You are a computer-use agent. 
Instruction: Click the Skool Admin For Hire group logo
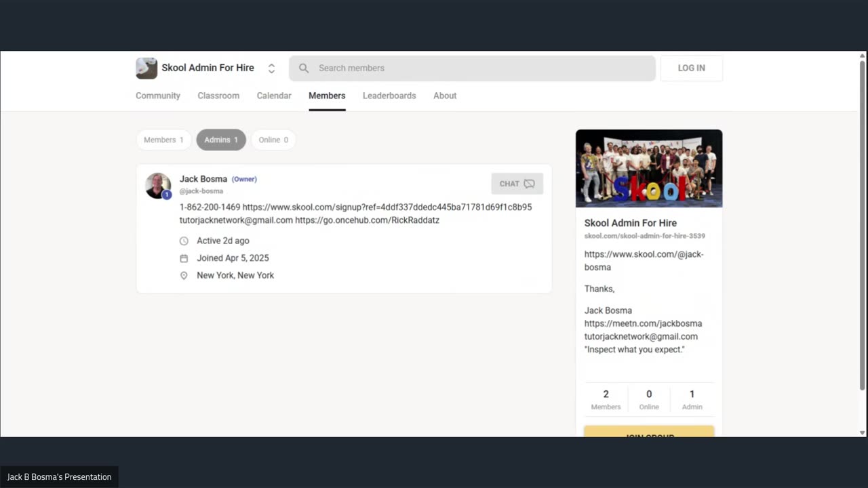point(146,68)
